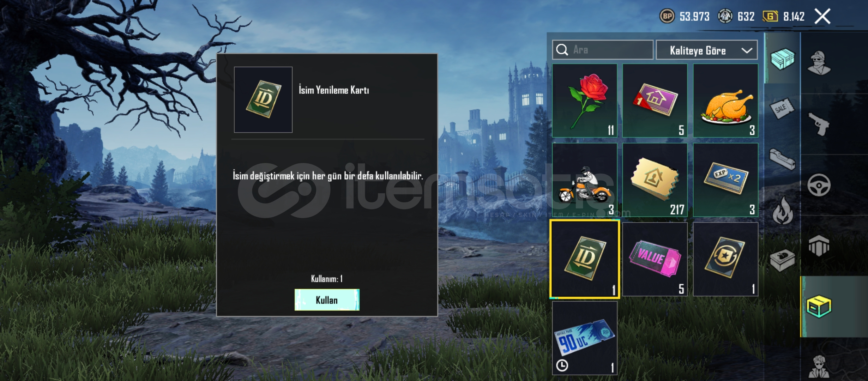Screen dimensions: 868x381
Task: Open the vehicle steering wheel category
Action: click(819, 185)
